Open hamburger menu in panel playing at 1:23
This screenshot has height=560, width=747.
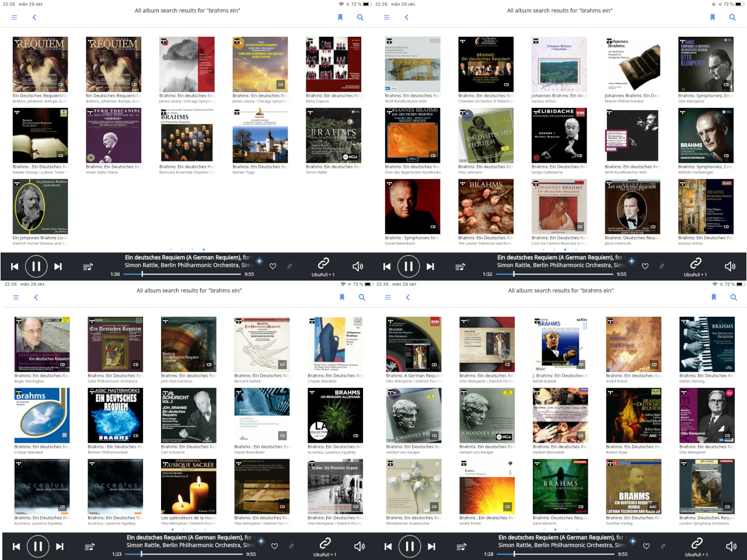16,297
